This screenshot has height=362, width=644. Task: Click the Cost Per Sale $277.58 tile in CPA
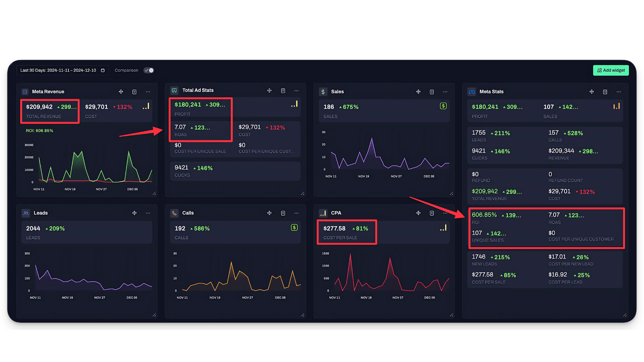tap(346, 232)
